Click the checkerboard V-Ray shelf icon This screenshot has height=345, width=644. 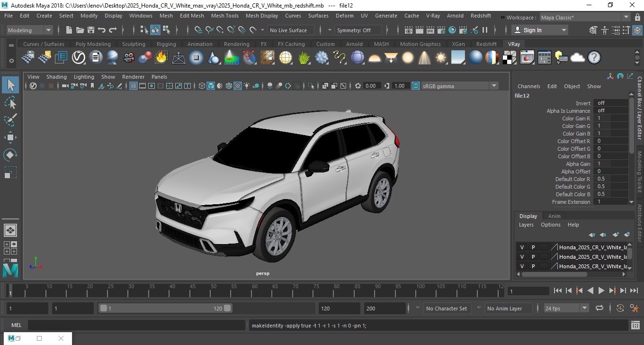pyautogui.click(x=510, y=58)
